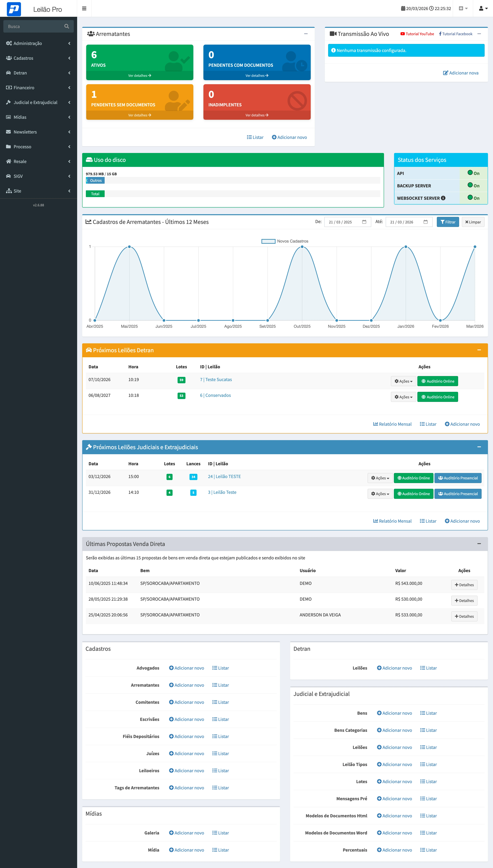The width and height of the screenshot is (493, 868).
Task: Open Auditório Online for Leilão TESTE
Action: click(413, 478)
